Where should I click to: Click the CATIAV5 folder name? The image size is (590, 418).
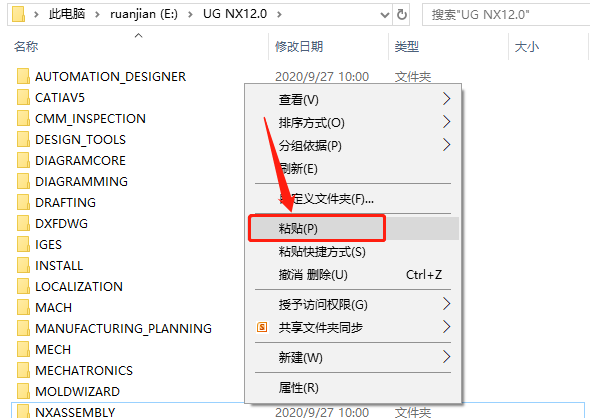tap(60, 97)
